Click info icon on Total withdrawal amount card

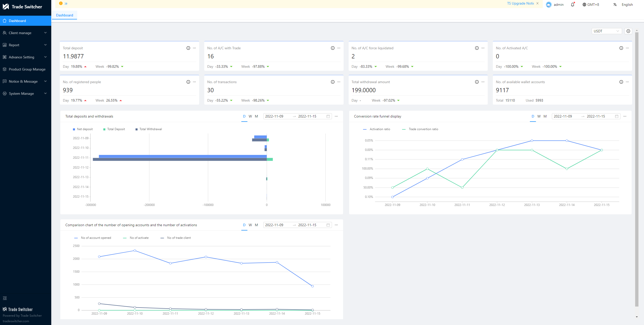[x=477, y=82]
